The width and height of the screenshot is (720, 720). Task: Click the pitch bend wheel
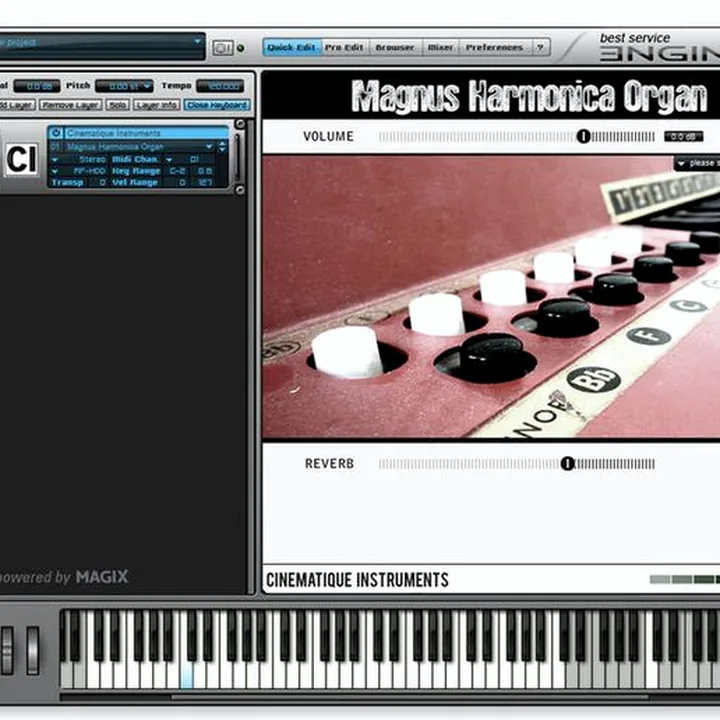tap(7, 651)
